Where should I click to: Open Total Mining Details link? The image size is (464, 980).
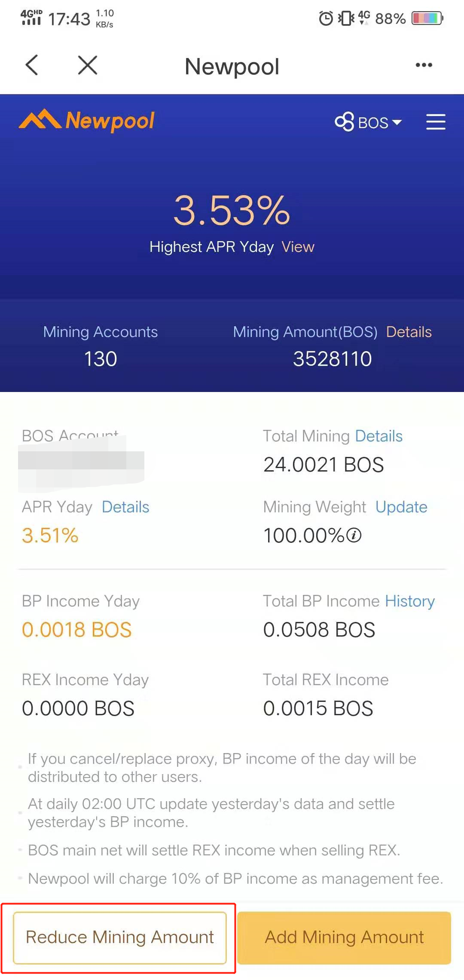(379, 436)
